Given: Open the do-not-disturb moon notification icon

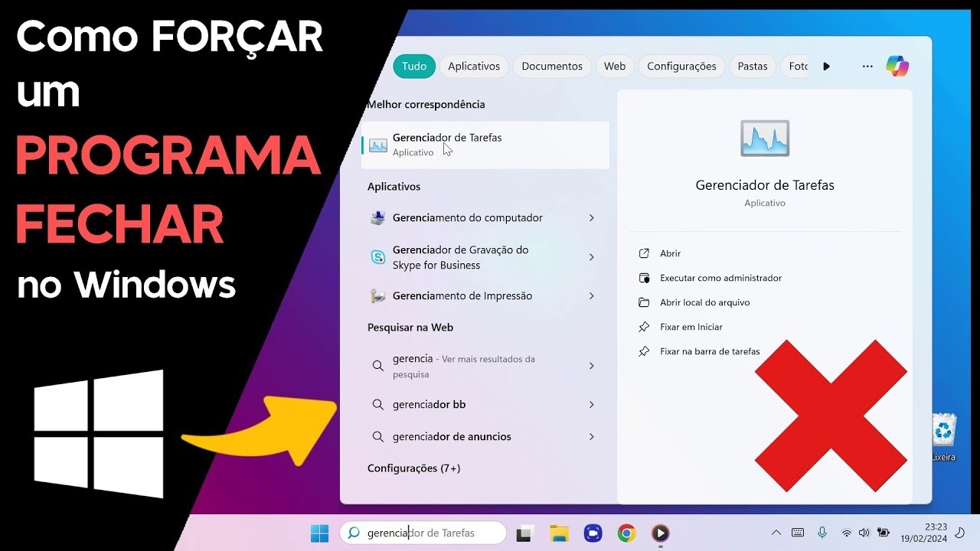Looking at the screenshot, I should (959, 533).
